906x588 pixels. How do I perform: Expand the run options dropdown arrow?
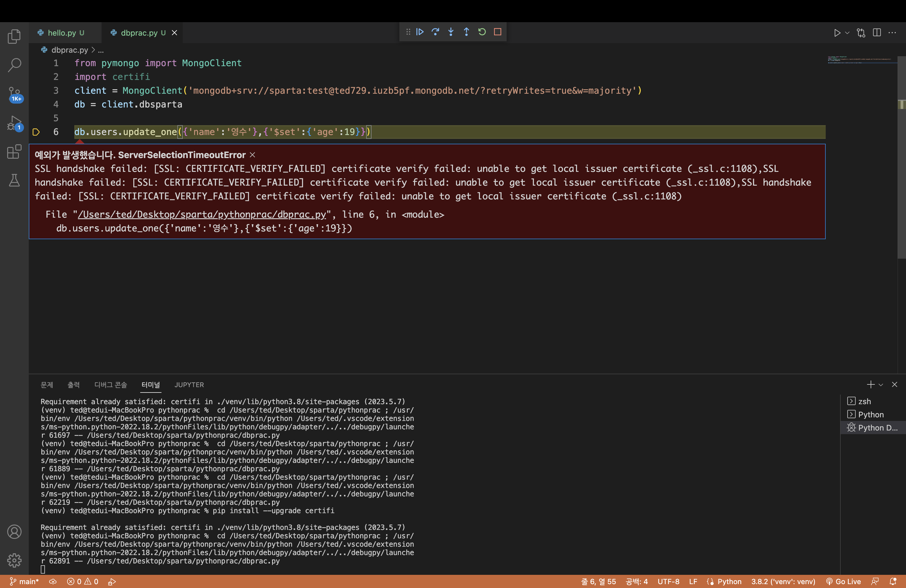click(847, 33)
